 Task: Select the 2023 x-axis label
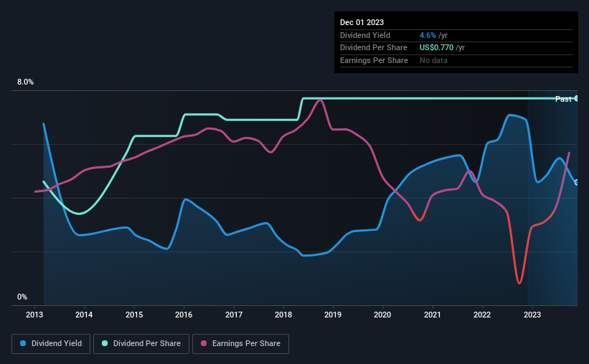pos(532,315)
